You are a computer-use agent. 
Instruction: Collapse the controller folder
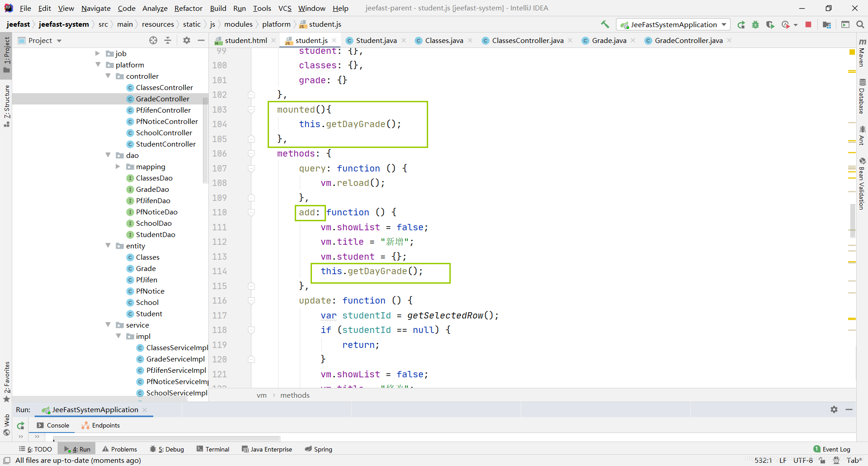[x=108, y=76]
